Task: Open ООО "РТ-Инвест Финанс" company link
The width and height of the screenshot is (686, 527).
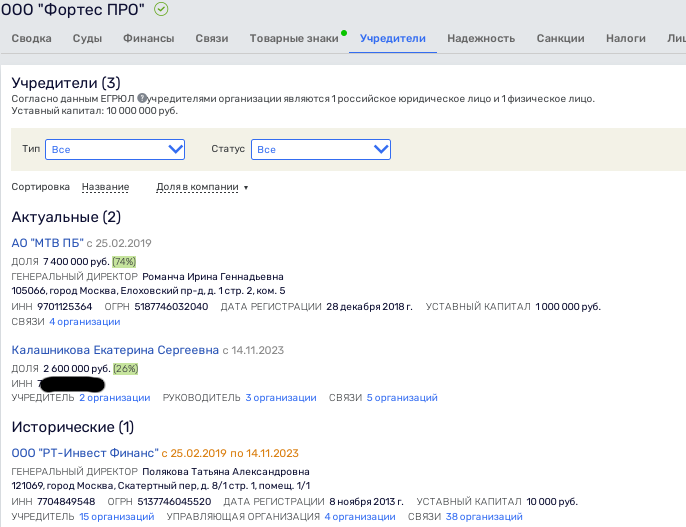Action: tap(84, 453)
